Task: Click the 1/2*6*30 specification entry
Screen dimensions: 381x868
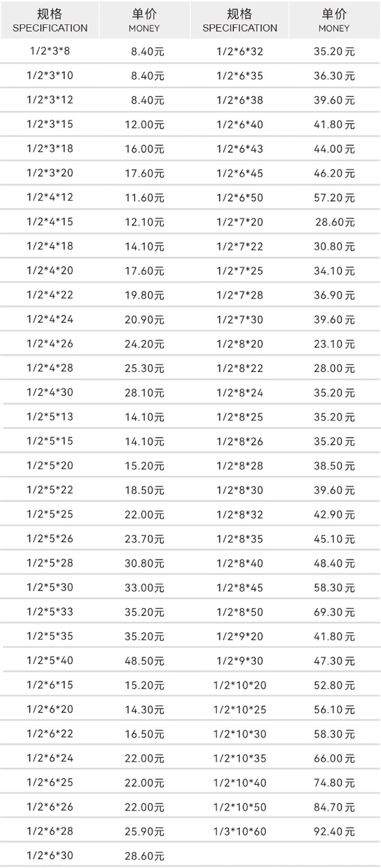Action: (x=50, y=856)
